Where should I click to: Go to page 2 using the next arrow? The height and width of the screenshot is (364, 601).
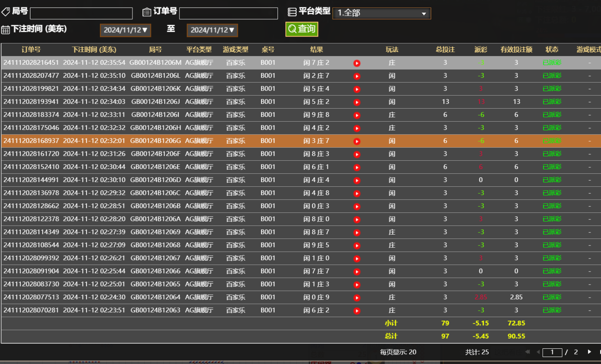[590, 352]
